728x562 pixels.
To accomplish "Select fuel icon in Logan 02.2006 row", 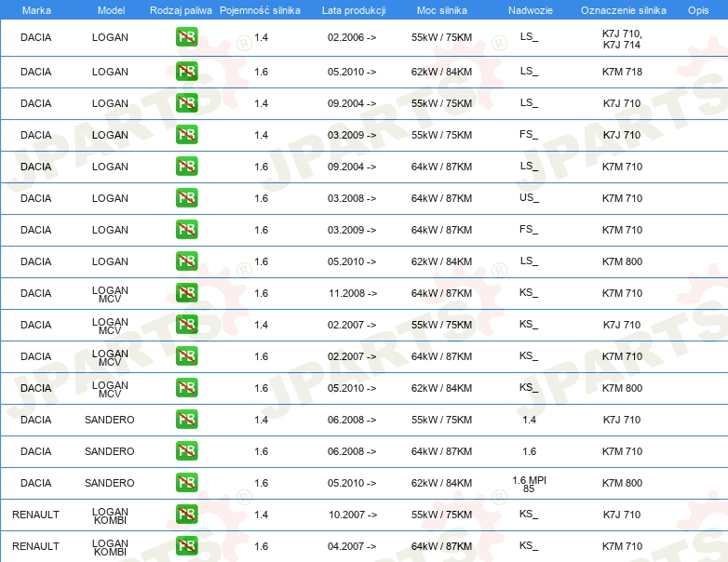I will click(186, 38).
